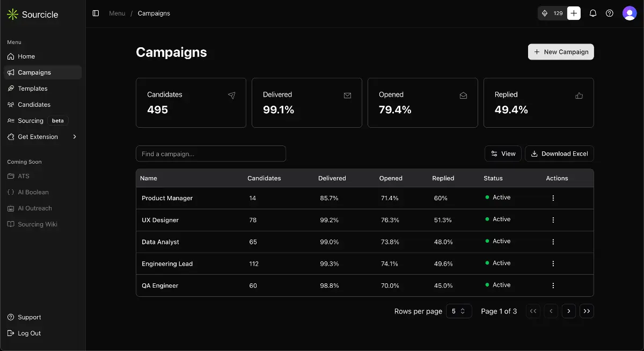Go to the next page arrow
The image size is (644, 351).
point(568,311)
